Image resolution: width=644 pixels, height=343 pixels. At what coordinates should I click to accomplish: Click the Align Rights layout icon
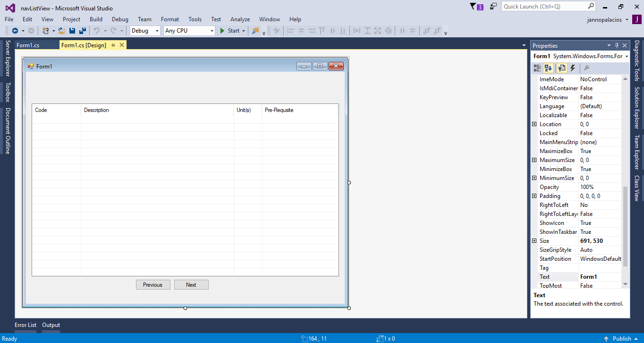[x=312, y=31]
